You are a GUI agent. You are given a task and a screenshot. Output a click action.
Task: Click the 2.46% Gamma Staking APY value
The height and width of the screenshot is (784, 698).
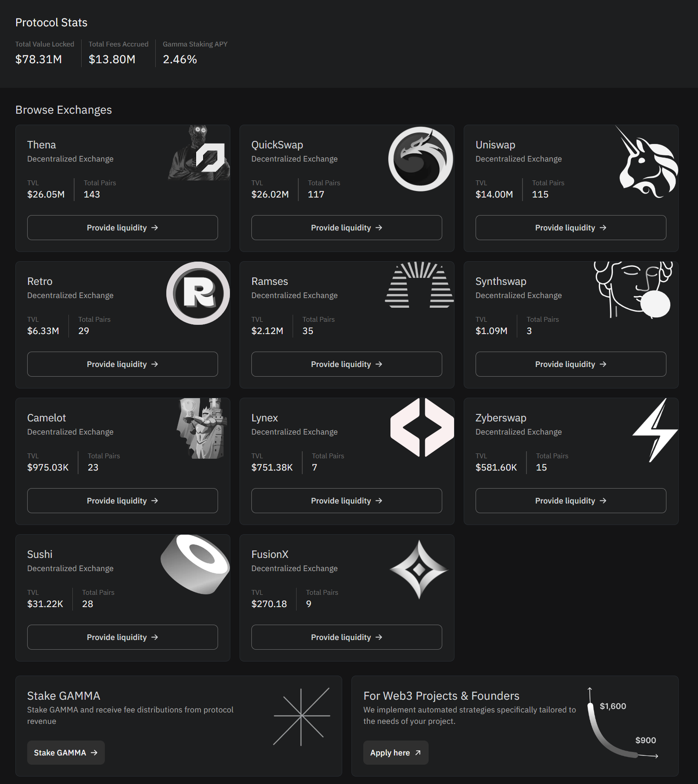click(x=180, y=59)
